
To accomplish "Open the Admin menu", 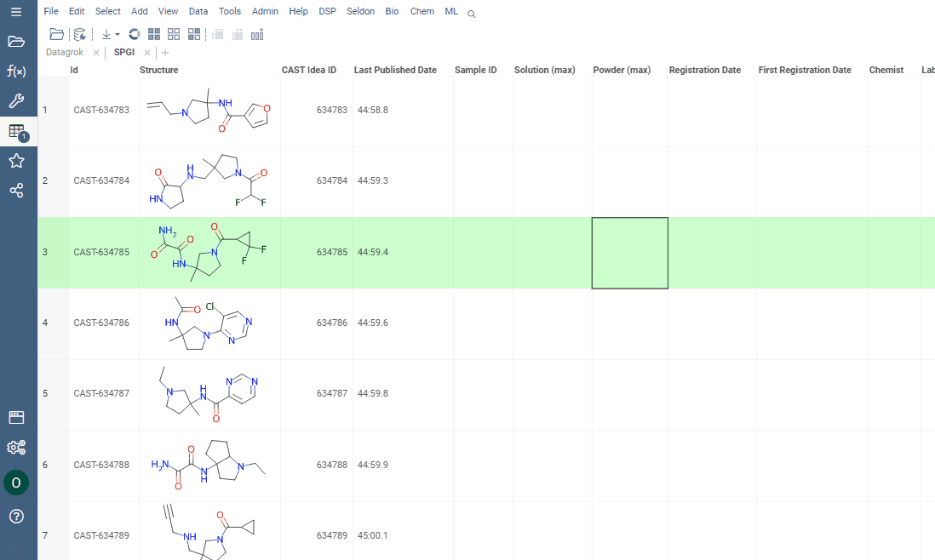I will pyautogui.click(x=265, y=11).
